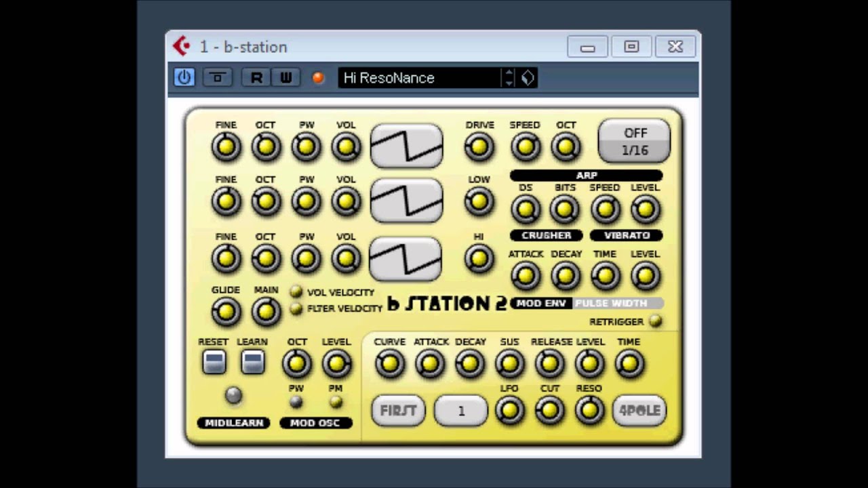Screen dimensions: 868x488
Task: Toggle the plugin power bypass button
Action: click(184, 78)
